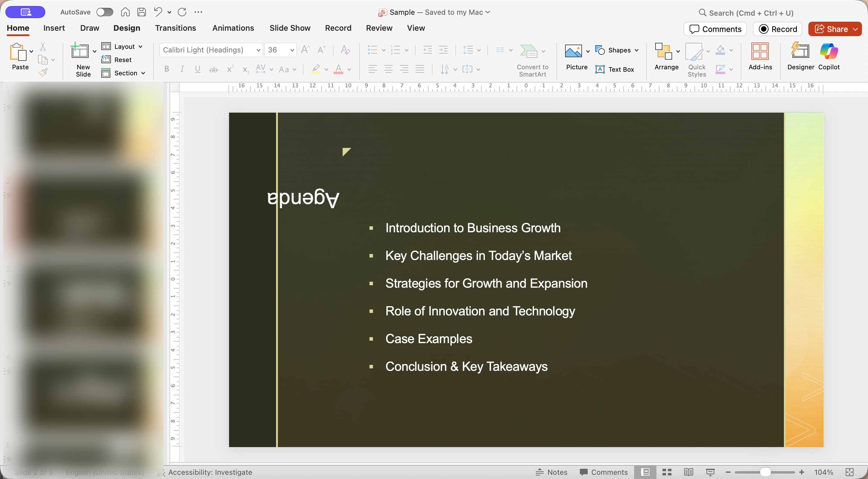Click the Format Painter brush icon
868x479 pixels.
(x=43, y=72)
